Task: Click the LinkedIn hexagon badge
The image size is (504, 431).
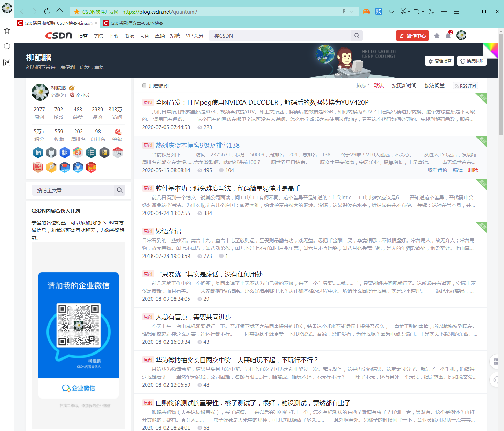Action: coord(38,153)
